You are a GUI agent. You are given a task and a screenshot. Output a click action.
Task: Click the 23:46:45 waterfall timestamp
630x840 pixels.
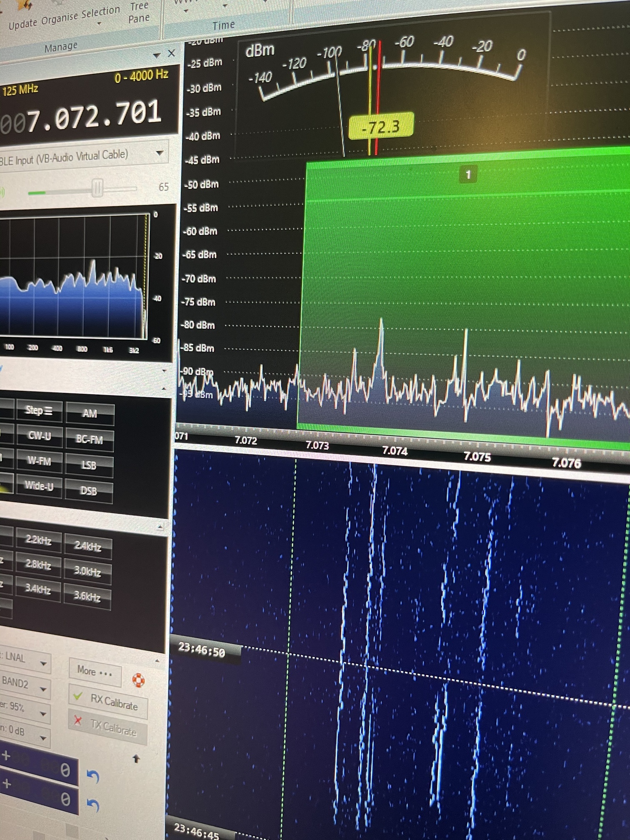(x=197, y=831)
